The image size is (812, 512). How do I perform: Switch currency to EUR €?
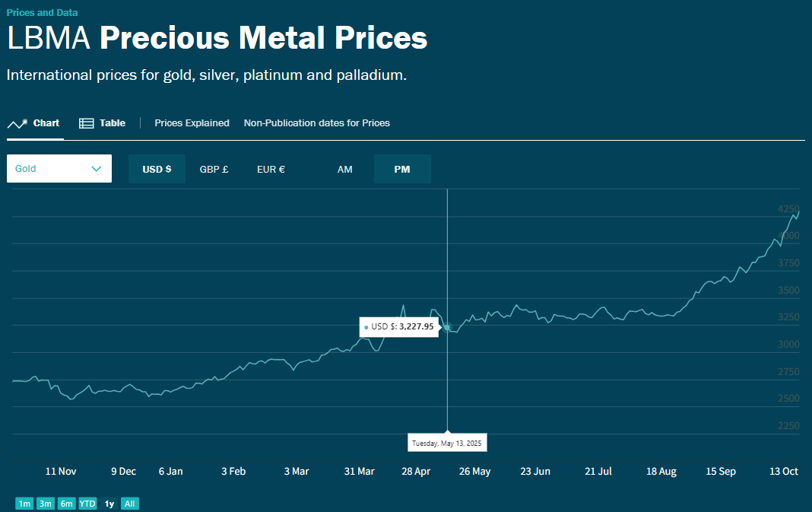271,169
